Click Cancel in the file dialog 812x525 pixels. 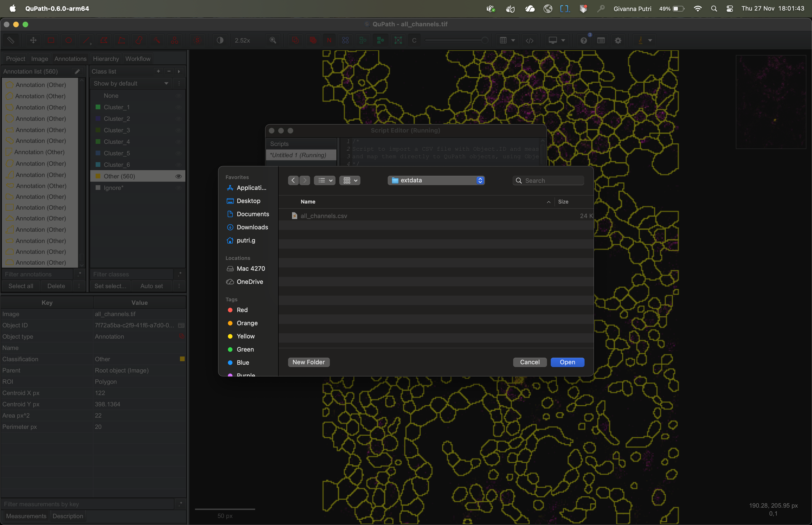tap(530, 362)
